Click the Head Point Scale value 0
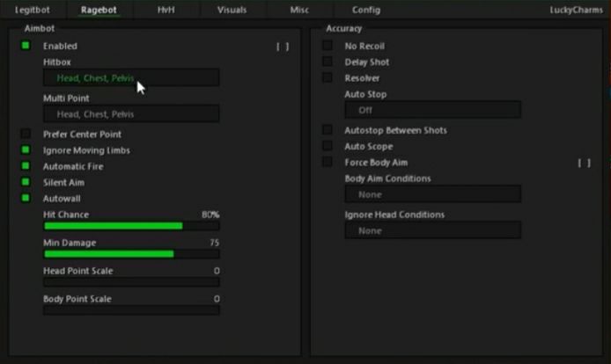The width and height of the screenshot is (611, 364). [217, 271]
